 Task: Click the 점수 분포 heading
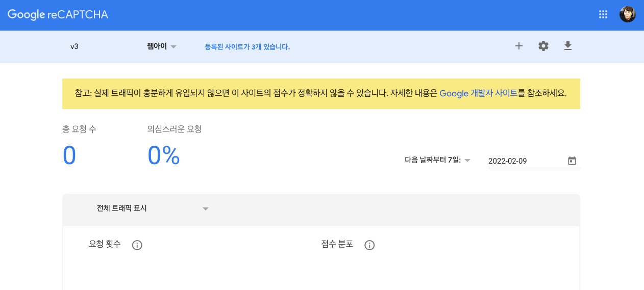click(337, 244)
